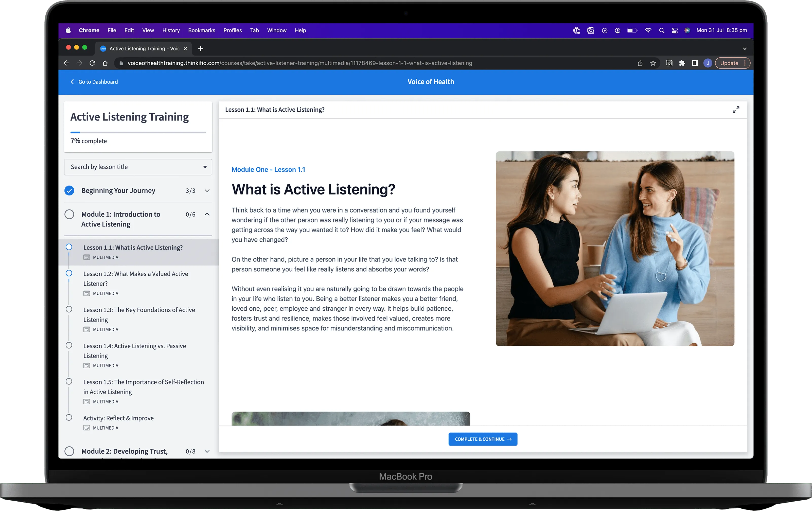Open the Notion browser extension

669,63
